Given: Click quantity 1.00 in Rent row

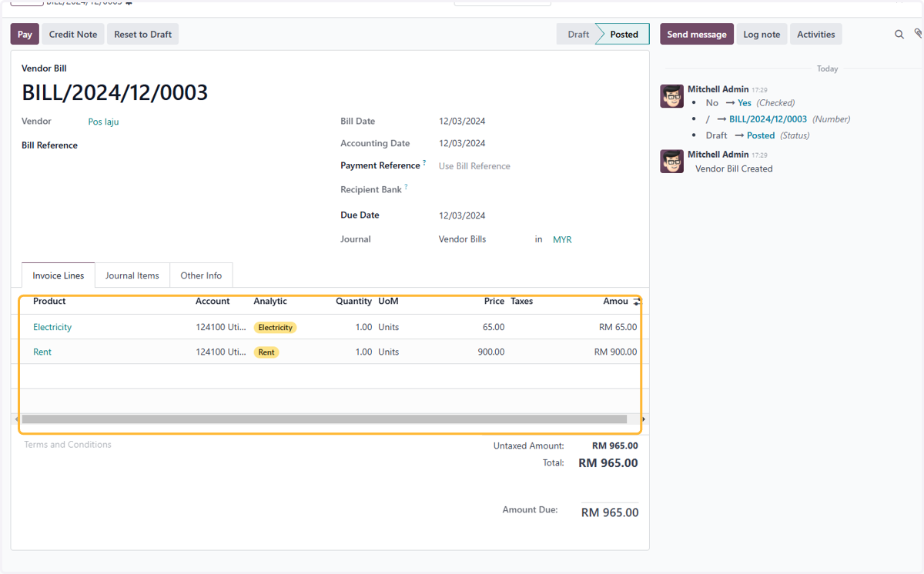Looking at the screenshot, I should pos(363,352).
